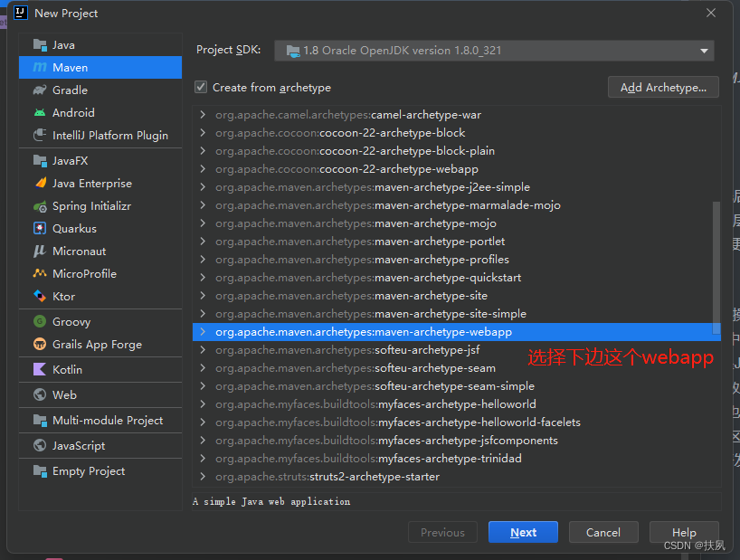740x560 pixels.
Task: Expand maven-archetype-j2ee-simple node
Action: click(x=203, y=187)
